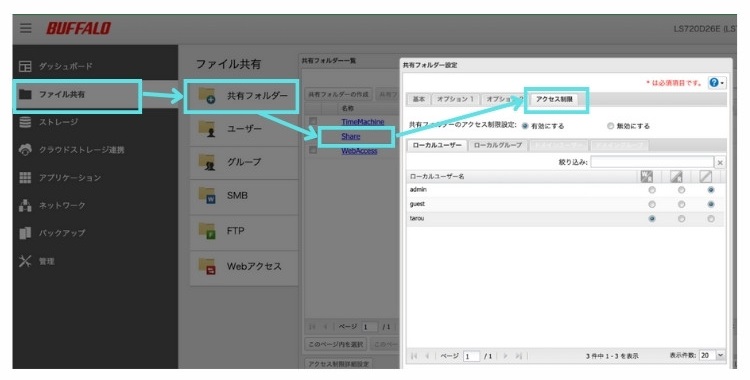Go to next page in folder settings dialog
The height and width of the screenshot is (380, 750).
(x=506, y=356)
